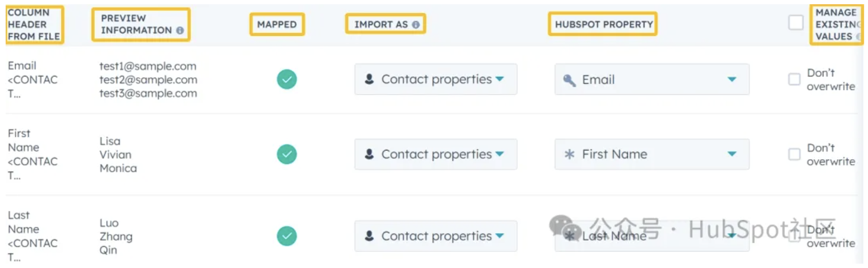
Task: Enable Don't overwrite for Email row
Action: click(794, 79)
